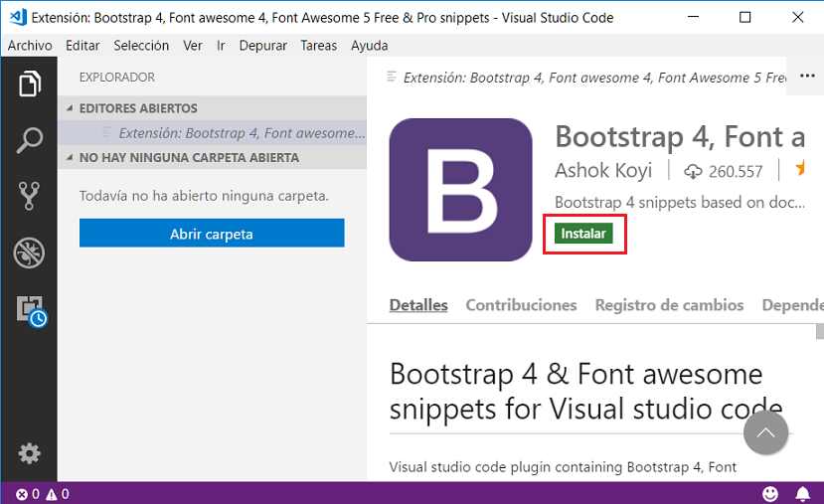The height and width of the screenshot is (504, 824).
Task: Close the Visual Studio Code window
Action: [798, 17]
